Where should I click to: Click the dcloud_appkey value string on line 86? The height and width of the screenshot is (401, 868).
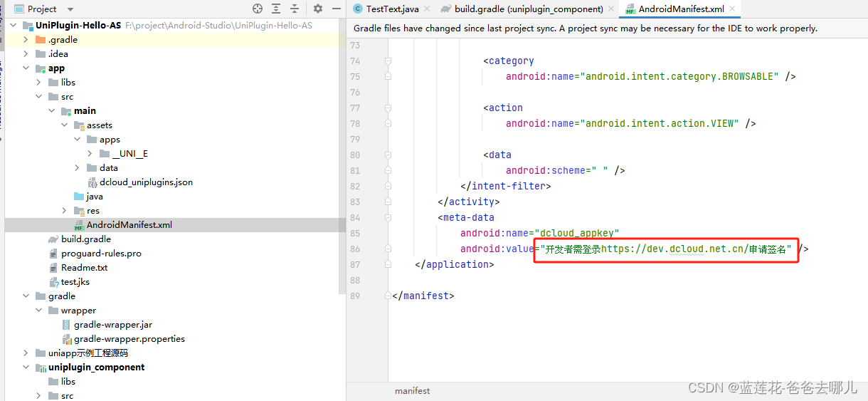666,249
